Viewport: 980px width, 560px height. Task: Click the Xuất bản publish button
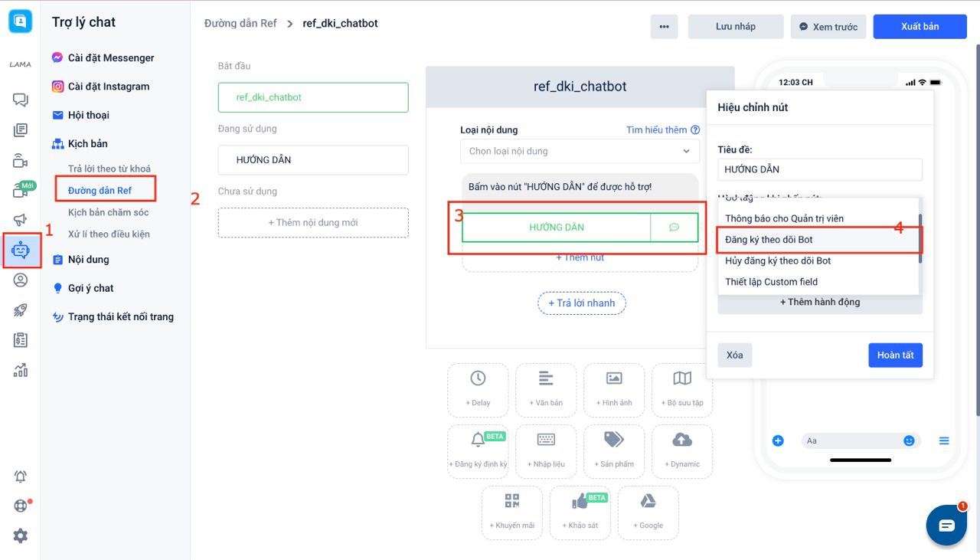(920, 27)
